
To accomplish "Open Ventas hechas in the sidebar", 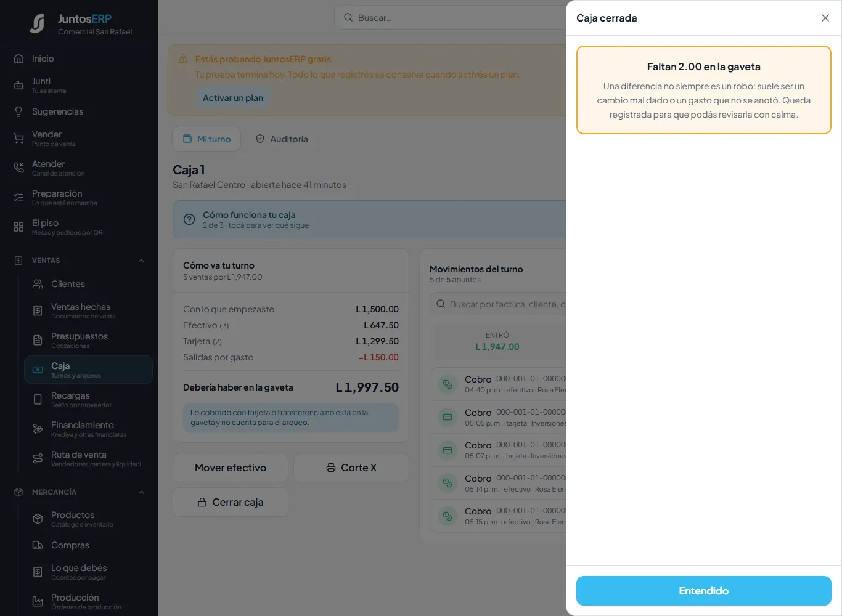I will [88, 310].
